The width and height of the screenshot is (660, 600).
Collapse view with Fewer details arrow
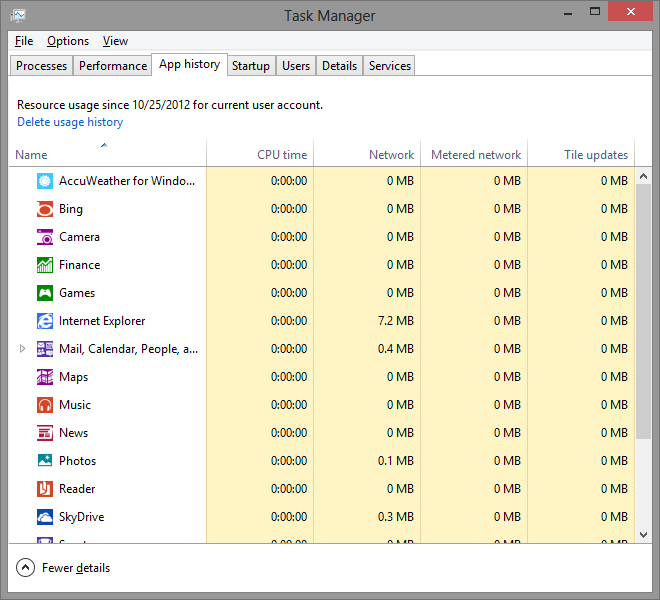[25, 568]
